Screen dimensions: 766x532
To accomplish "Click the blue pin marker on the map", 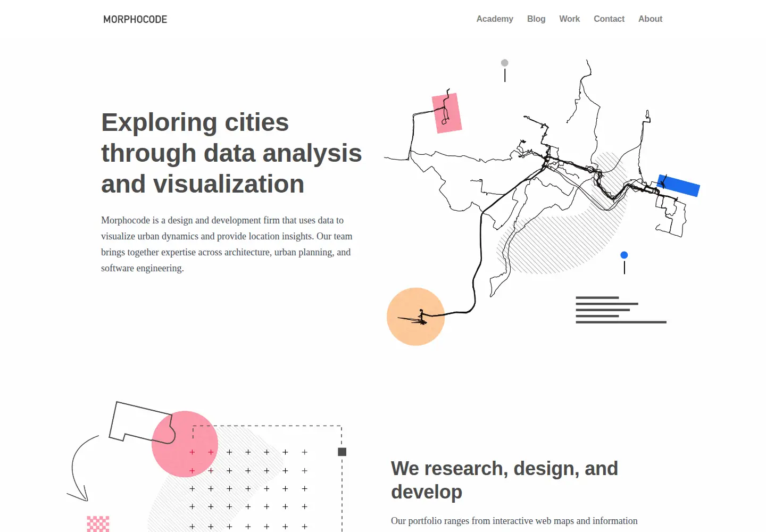I will 625,262.
